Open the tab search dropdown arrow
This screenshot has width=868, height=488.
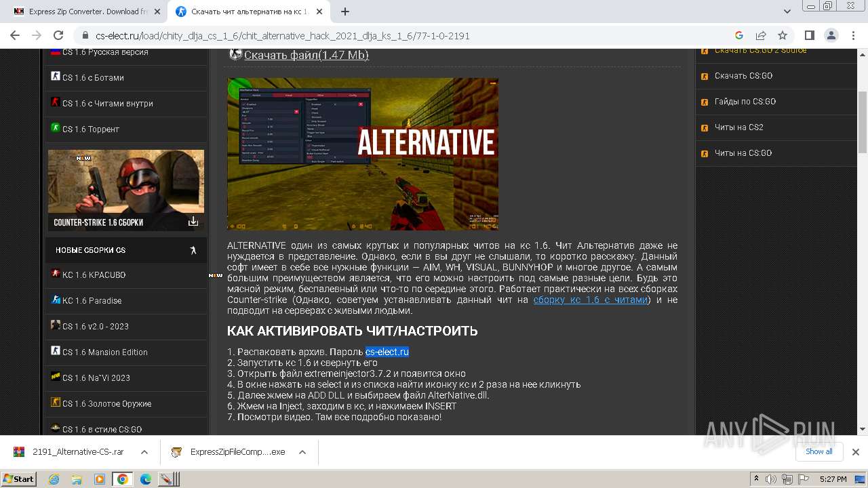coord(787,12)
